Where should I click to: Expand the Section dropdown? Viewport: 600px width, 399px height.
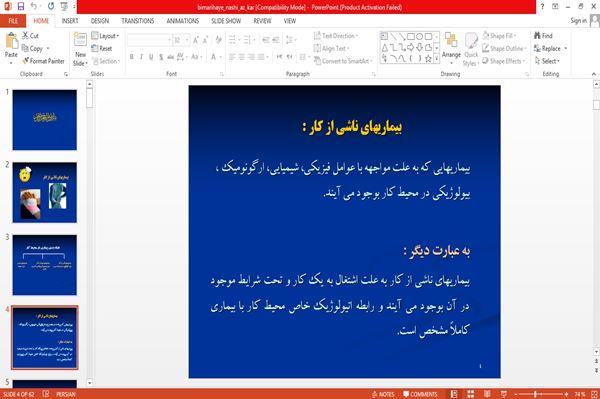click(106, 61)
